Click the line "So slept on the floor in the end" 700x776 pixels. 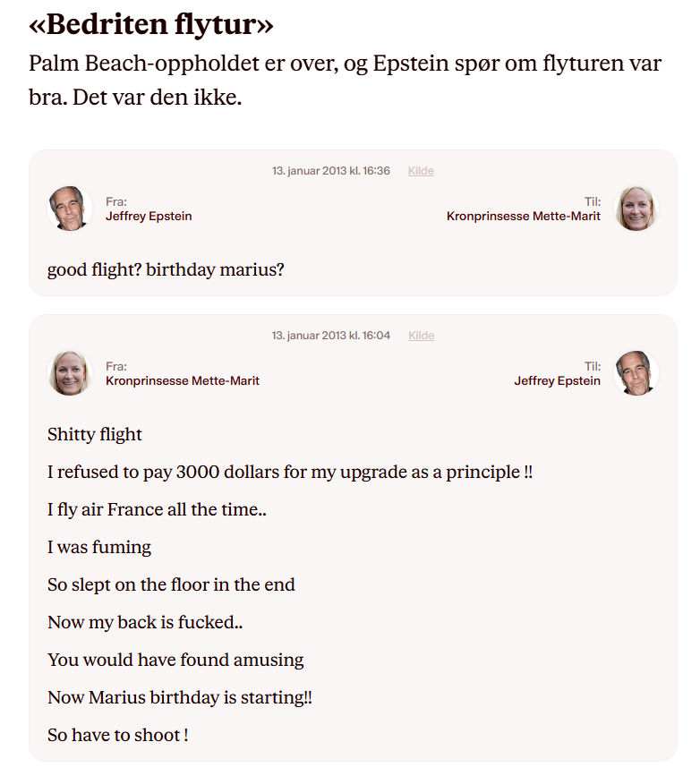tap(171, 584)
